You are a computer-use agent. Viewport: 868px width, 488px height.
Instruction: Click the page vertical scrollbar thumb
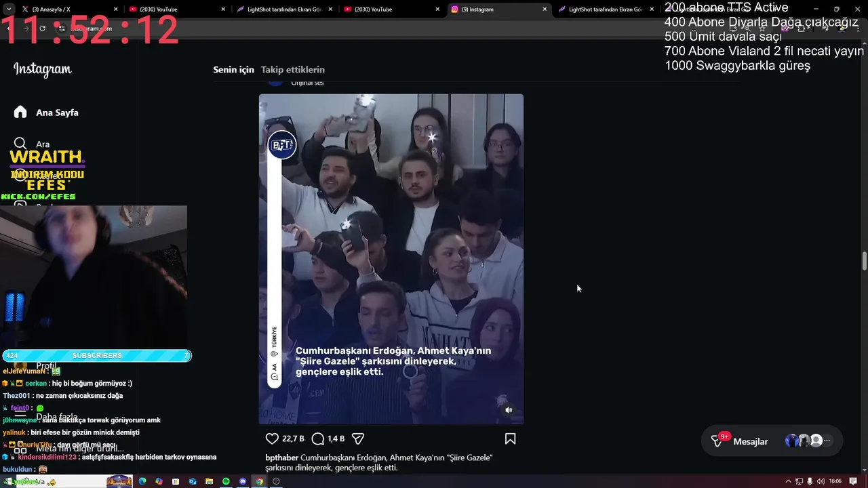pyautogui.click(x=865, y=260)
